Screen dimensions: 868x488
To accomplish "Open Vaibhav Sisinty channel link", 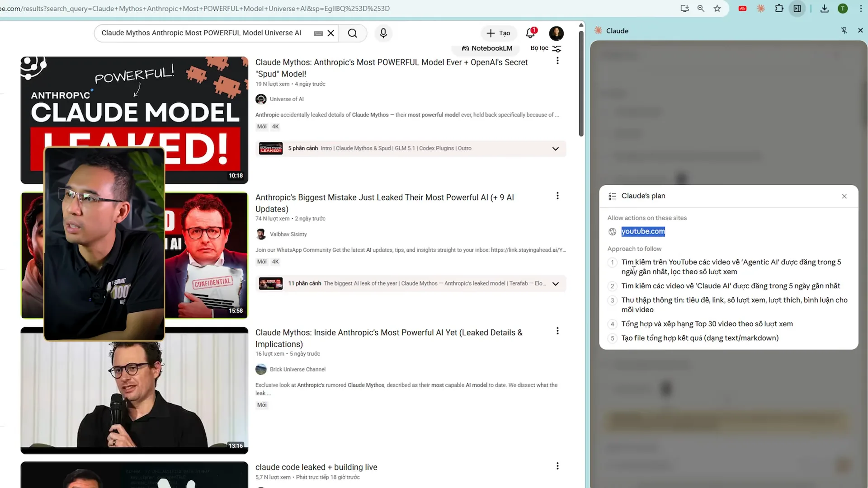I will 288,234.
